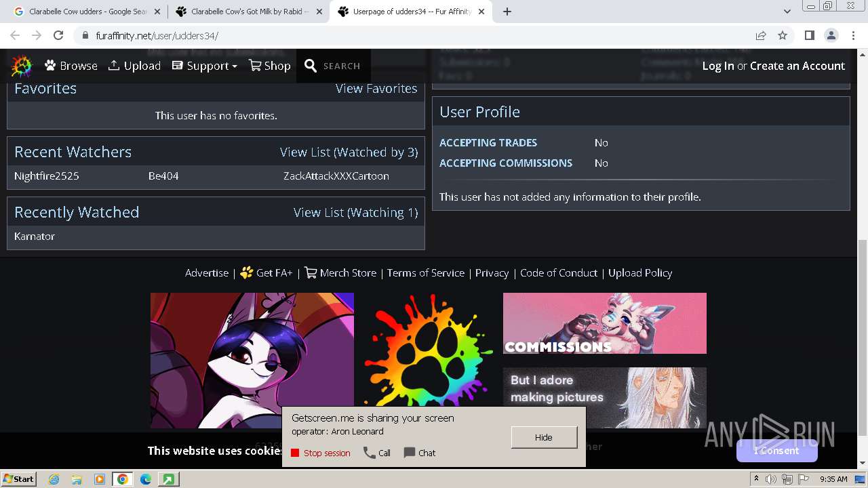Open Internet Explorer from taskbar
This screenshot has width=868, height=488.
coord(54,479)
